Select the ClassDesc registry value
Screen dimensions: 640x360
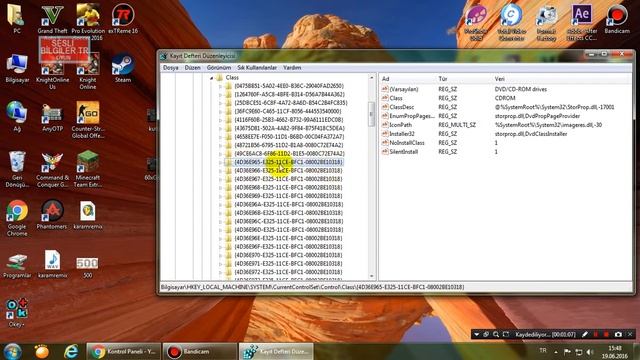pyautogui.click(x=402, y=107)
